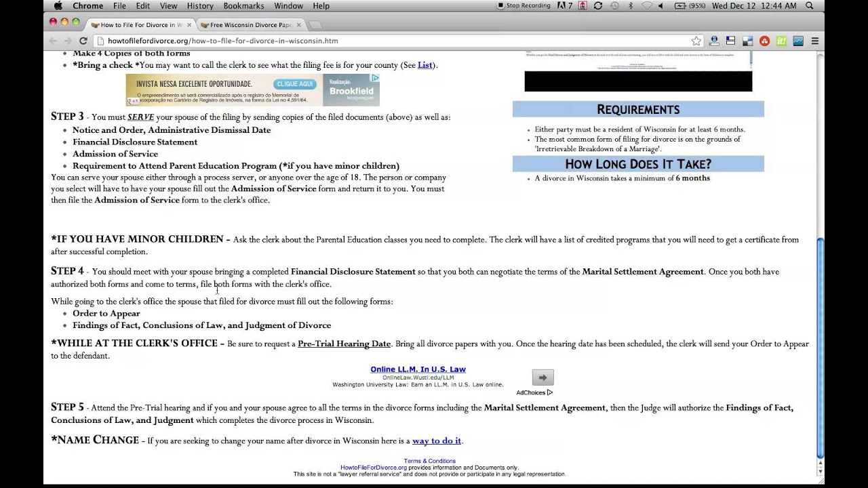868x488 pixels.
Task: Click the arrow button on the LL.M. ad
Action: 542,378
